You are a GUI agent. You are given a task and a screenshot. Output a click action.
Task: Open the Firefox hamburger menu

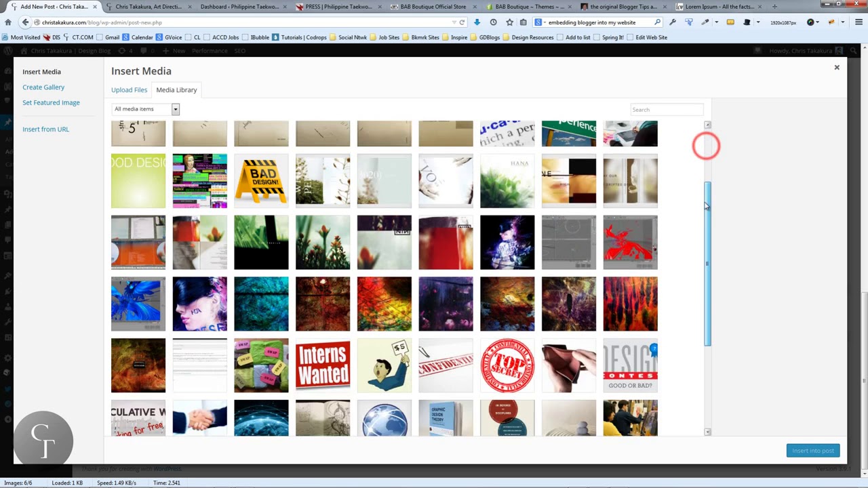[x=859, y=22]
